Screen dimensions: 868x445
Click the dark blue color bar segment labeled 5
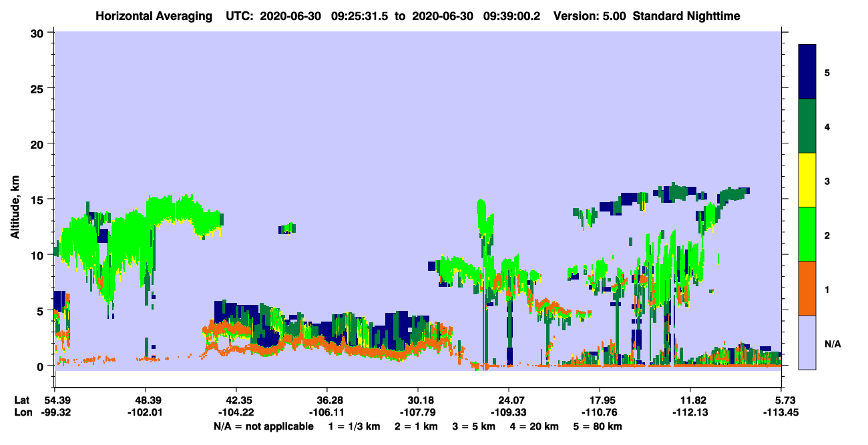click(807, 72)
